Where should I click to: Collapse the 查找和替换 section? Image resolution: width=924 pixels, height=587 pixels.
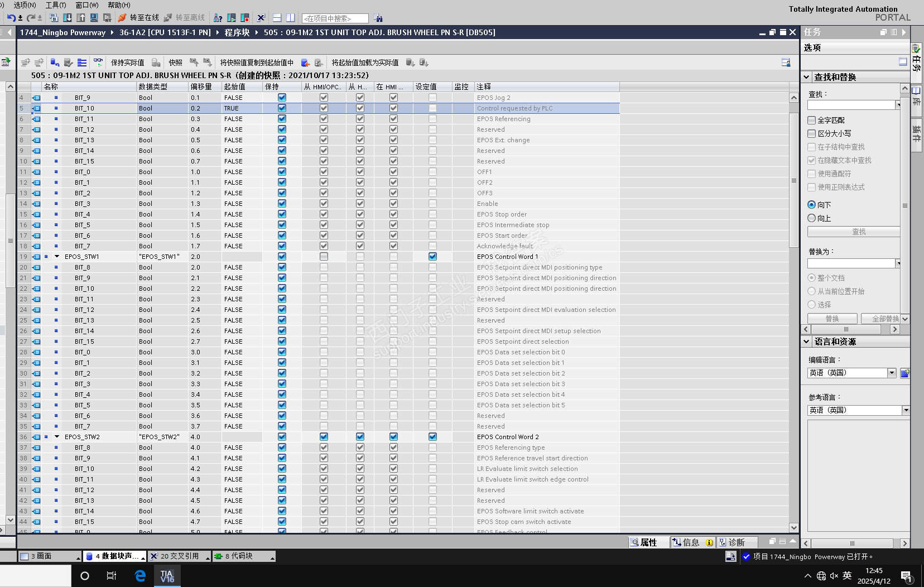(807, 77)
